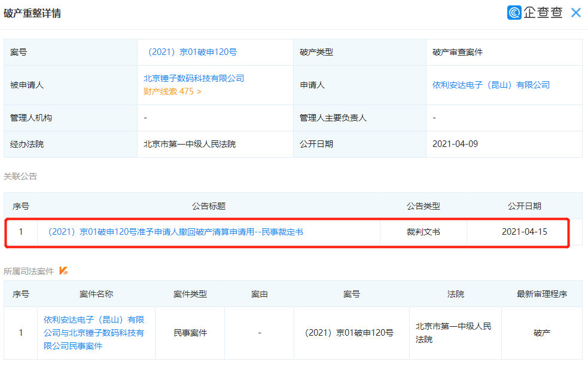Click the 破产类型 label cell
Screen dimensions: 588x365
click(359, 52)
